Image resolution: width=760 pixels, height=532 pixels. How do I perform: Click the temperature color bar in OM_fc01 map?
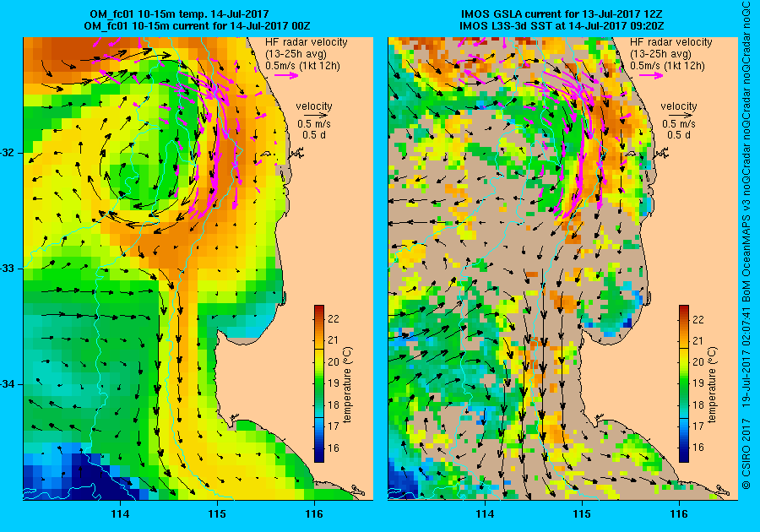(x=319, y=383)
